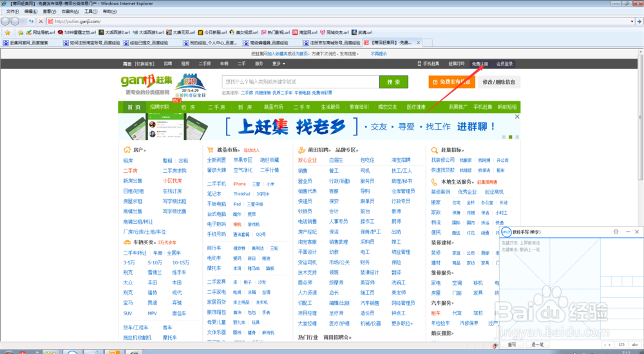Open the 大话西游2.url bookmark
This screenshot has width=644, height=354.
[x=114, y=32]
